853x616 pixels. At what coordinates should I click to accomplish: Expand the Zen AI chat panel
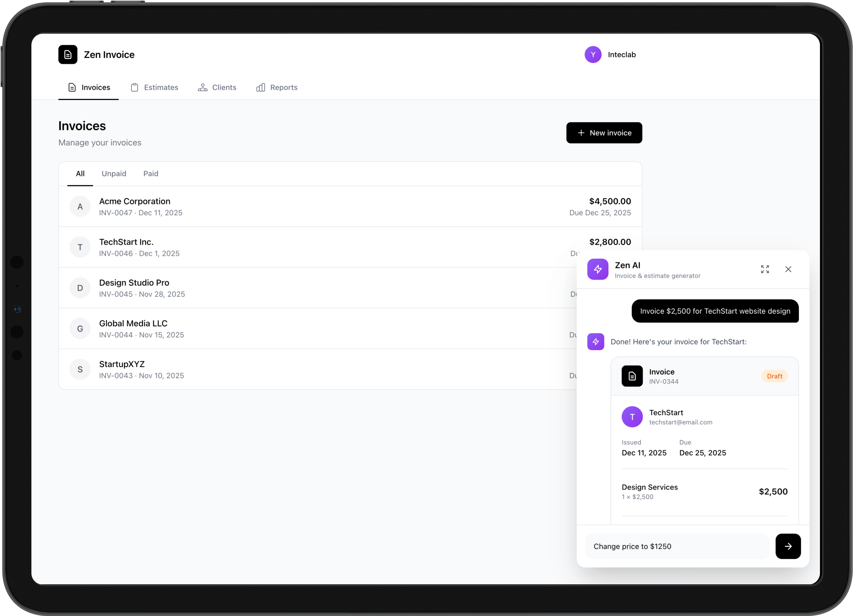(x=764, y=269)
